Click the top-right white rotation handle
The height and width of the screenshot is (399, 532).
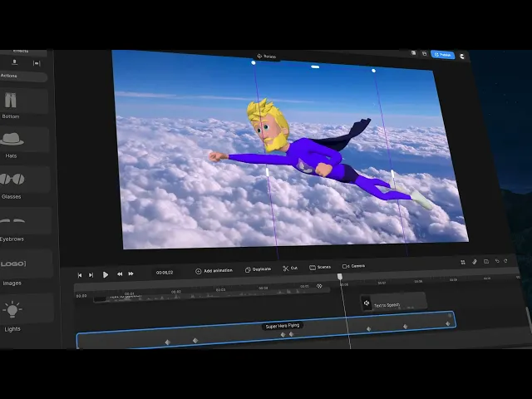pyautogui.click(x=373, y=71)
